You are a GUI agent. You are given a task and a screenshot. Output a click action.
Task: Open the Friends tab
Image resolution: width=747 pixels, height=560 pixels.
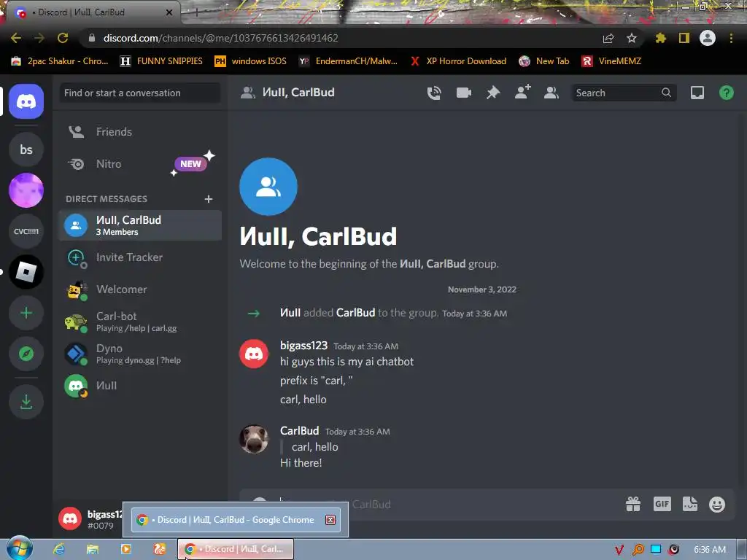[140, 132]
